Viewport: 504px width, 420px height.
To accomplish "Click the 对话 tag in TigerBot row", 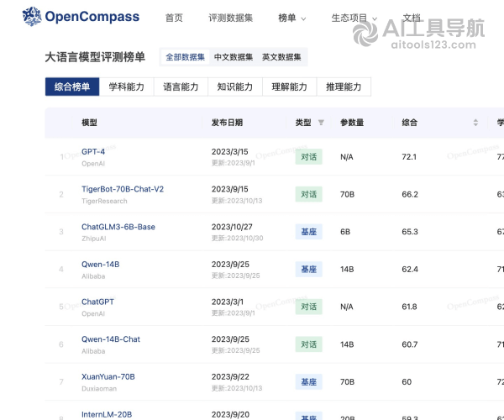I will 308,194.
